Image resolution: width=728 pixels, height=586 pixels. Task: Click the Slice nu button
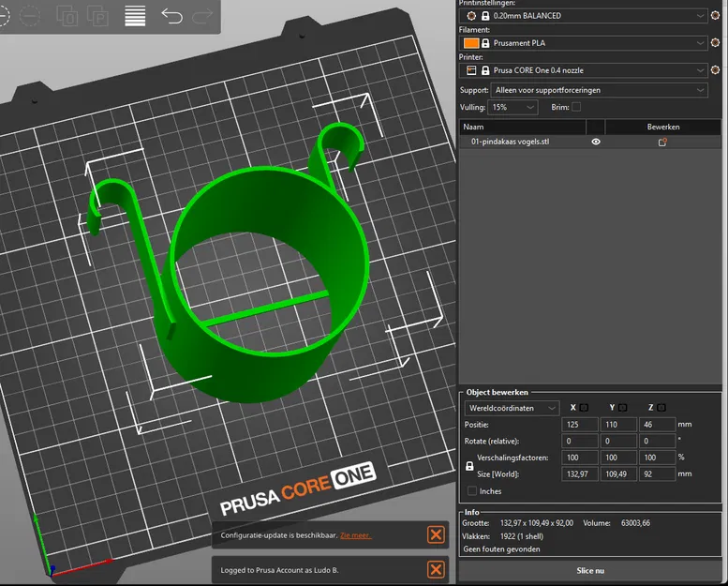point(590,571)
